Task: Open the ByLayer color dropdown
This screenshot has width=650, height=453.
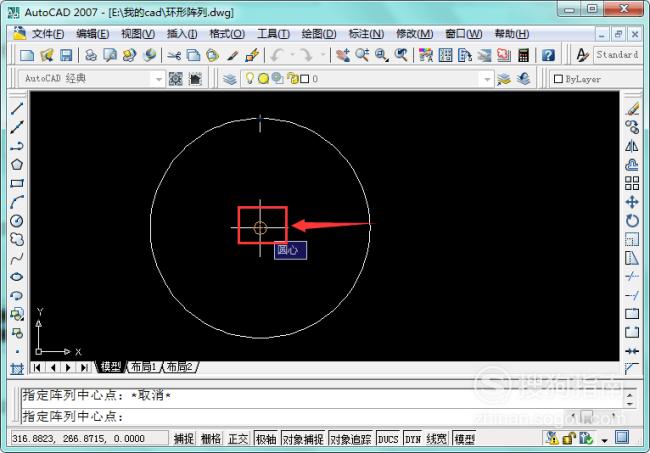Action: [595, 79]
